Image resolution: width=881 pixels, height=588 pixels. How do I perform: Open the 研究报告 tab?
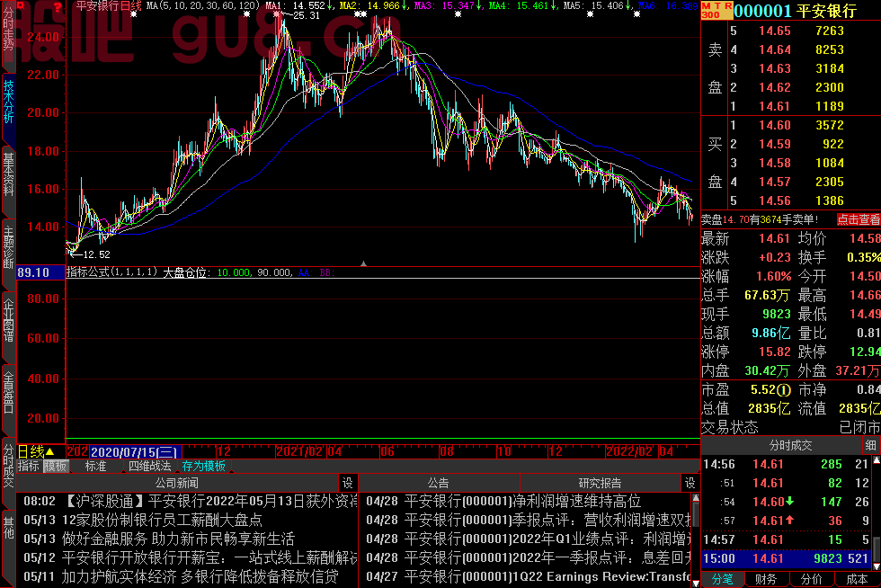pyautogui.click(x=601, y=483)
